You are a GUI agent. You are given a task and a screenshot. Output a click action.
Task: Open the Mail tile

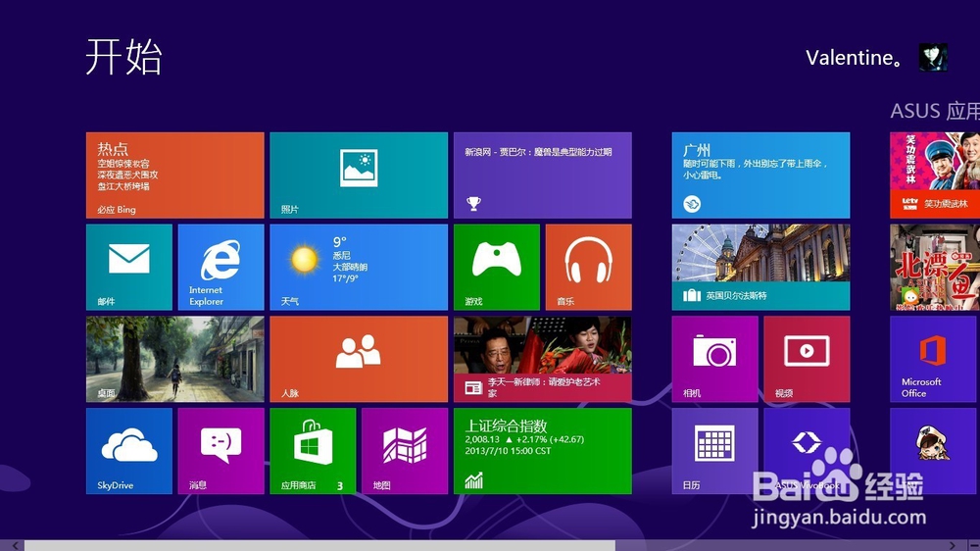tap(129, 267)
